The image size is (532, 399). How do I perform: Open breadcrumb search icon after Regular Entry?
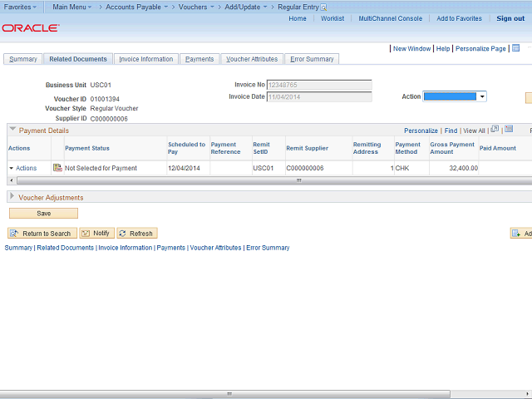pos(323,7)
